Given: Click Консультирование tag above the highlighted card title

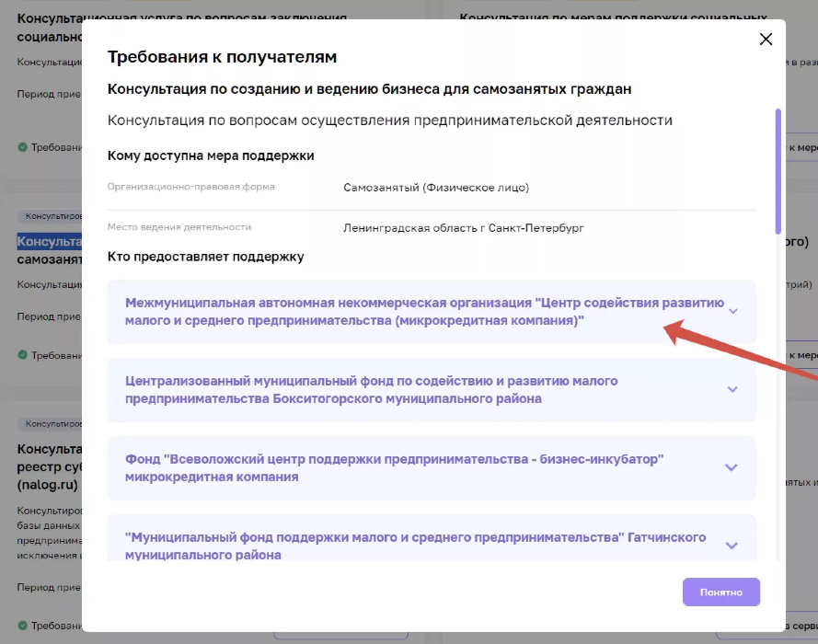Looking at the screenshot, I should point(49,217).
